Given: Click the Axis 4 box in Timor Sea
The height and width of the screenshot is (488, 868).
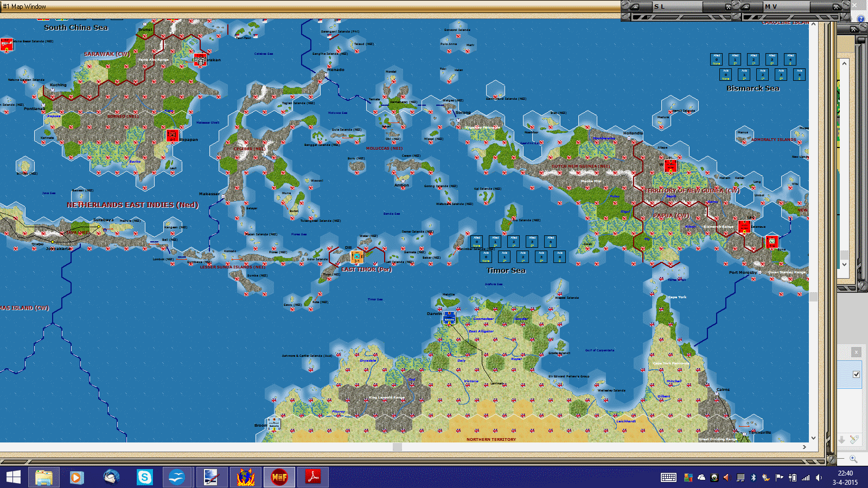Looking at the screenshot, I should [559, 256].
